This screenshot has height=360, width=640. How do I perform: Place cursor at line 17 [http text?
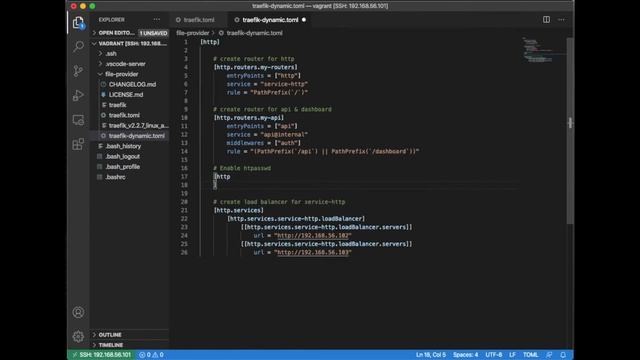pos(222,177)
